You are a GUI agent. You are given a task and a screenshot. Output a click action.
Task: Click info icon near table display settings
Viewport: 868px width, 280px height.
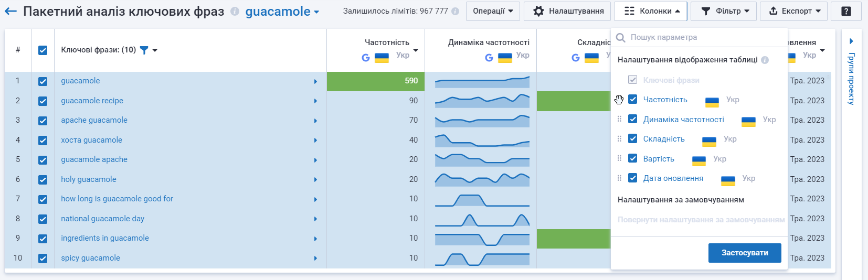click(x=765, y=60)
